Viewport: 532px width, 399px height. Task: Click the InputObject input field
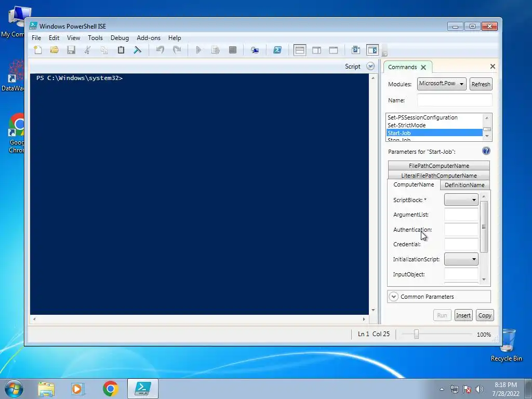(x=461, y=274)
